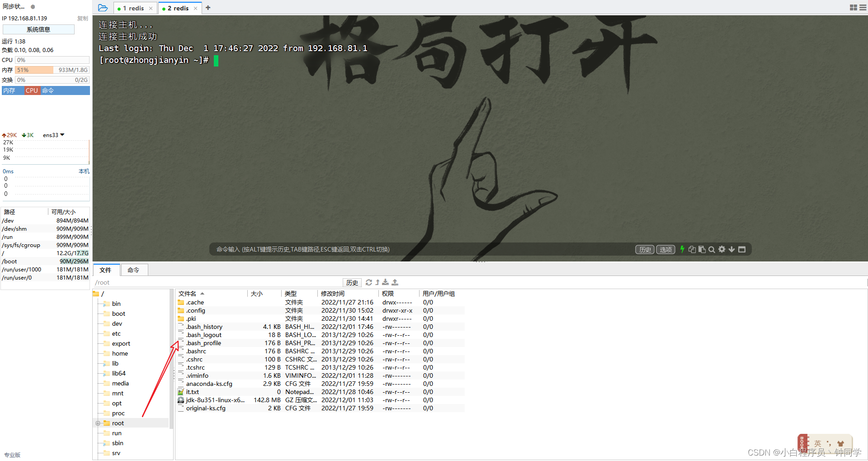Viewport: 868px width, 461px height.
Task: Click the 专业版 label at bottom left
Action: [12, 455]
